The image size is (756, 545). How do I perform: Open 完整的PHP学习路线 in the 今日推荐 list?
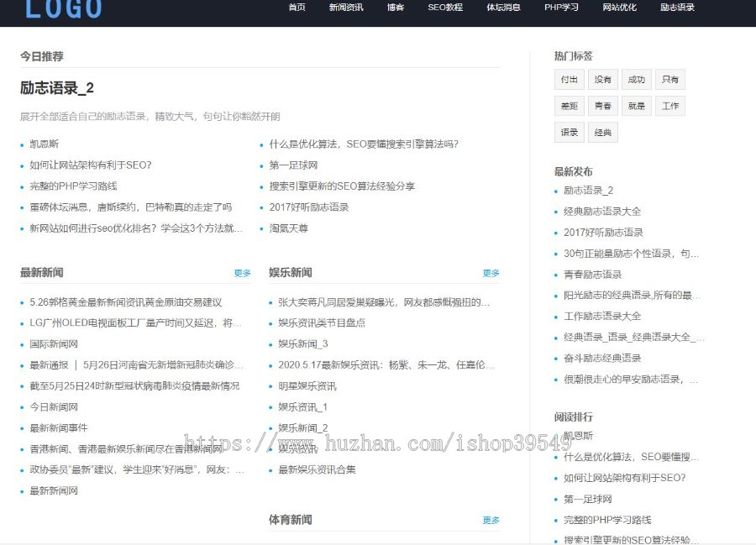[x=73, y=186]
